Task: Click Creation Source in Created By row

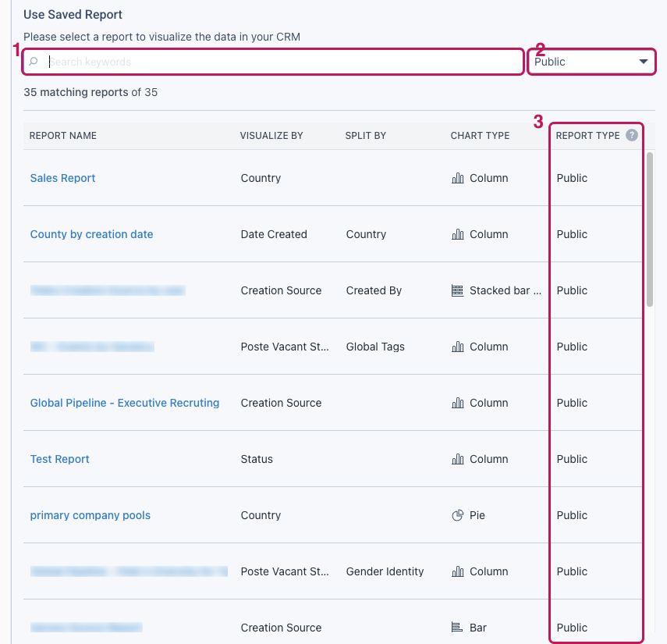Action: click(281, 290)
